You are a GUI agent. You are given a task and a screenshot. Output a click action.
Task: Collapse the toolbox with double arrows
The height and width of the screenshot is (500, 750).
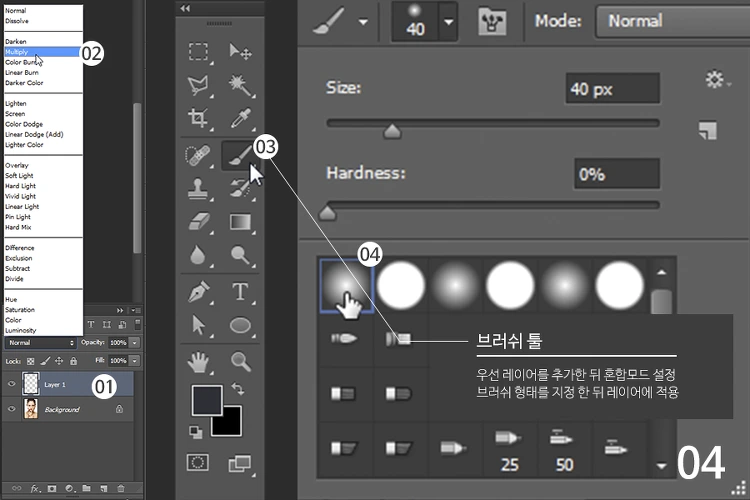185,8
